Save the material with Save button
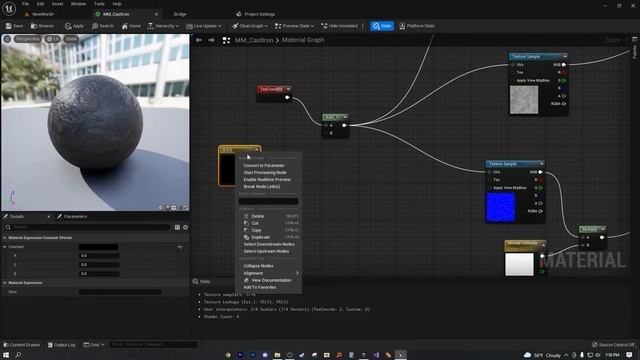Screen dimensions: 640x360 pyautogui.click(x=14, y=26)
